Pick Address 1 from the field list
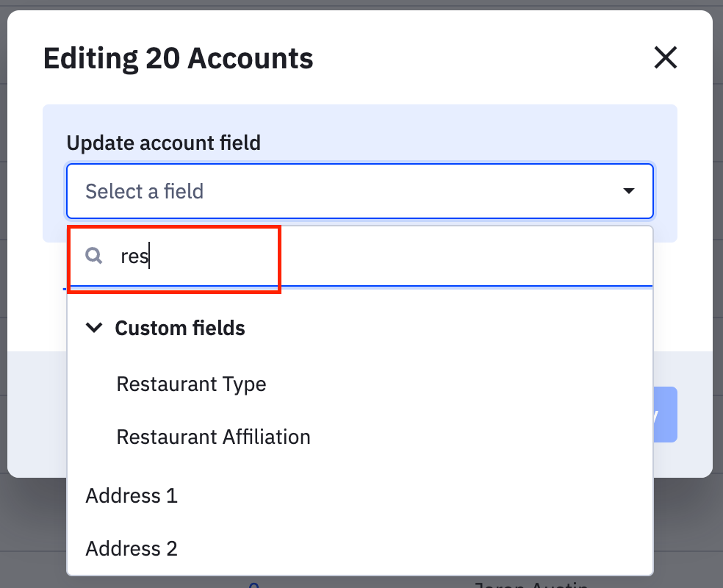The width and height of the screenshot is (723, 588). [x=132, y=495]
